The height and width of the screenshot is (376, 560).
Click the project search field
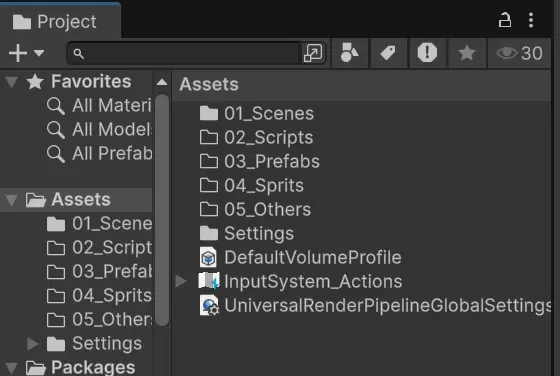point(184,54)
